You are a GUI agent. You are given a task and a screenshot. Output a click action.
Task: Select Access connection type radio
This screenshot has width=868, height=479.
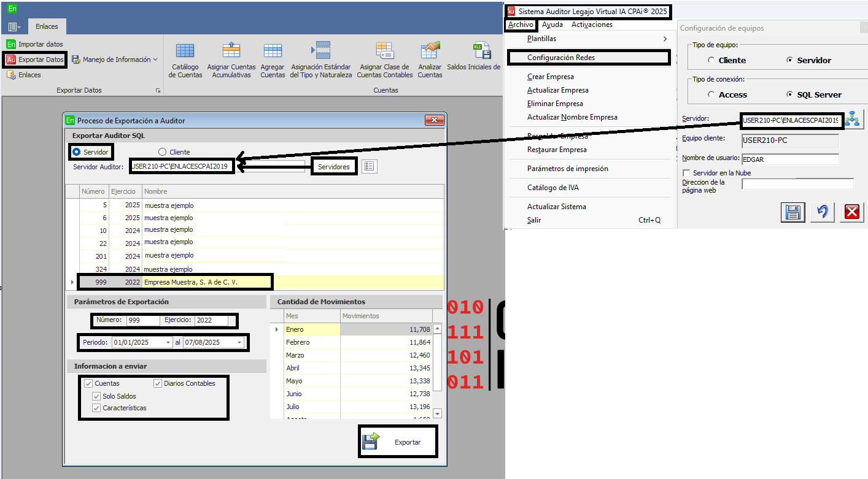point(711,94)
